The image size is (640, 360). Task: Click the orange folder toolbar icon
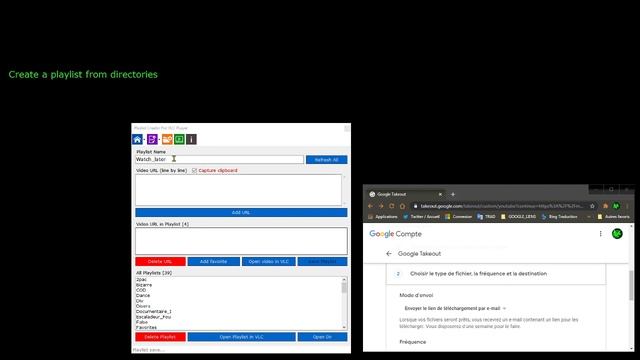pos(167,140)
